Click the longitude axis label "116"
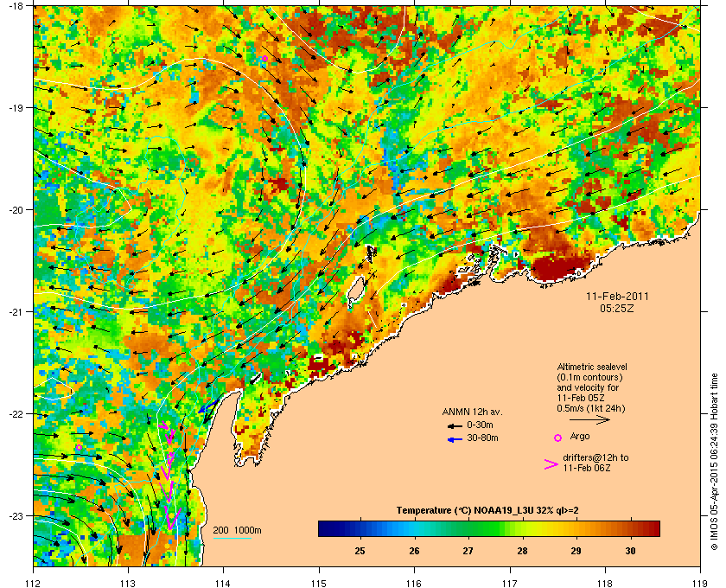 tap(414, 584)
